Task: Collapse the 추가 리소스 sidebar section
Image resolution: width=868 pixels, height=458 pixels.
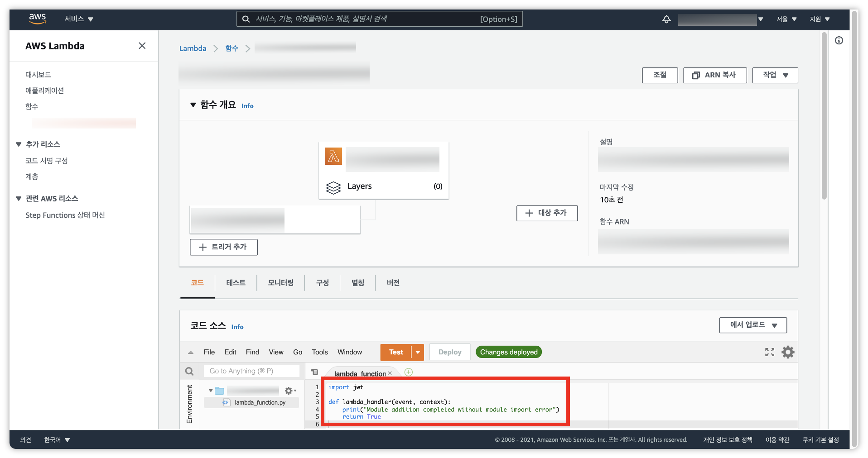Action: [19, 144]
